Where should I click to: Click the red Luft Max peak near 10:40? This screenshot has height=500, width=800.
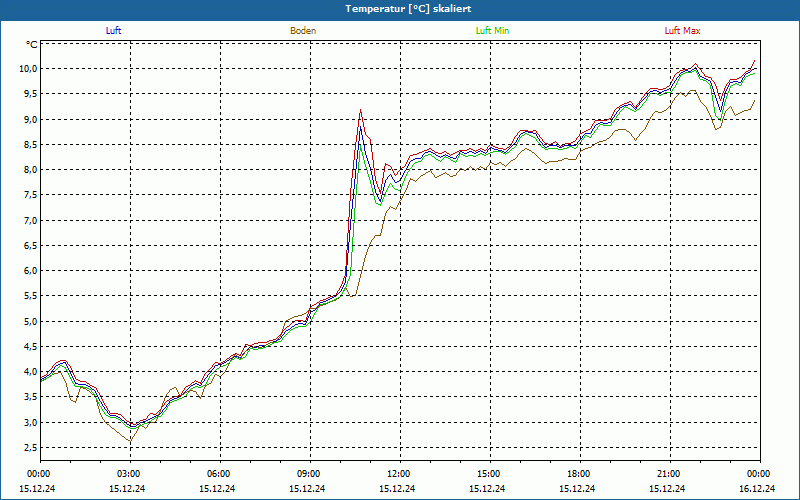click(360, 110)
